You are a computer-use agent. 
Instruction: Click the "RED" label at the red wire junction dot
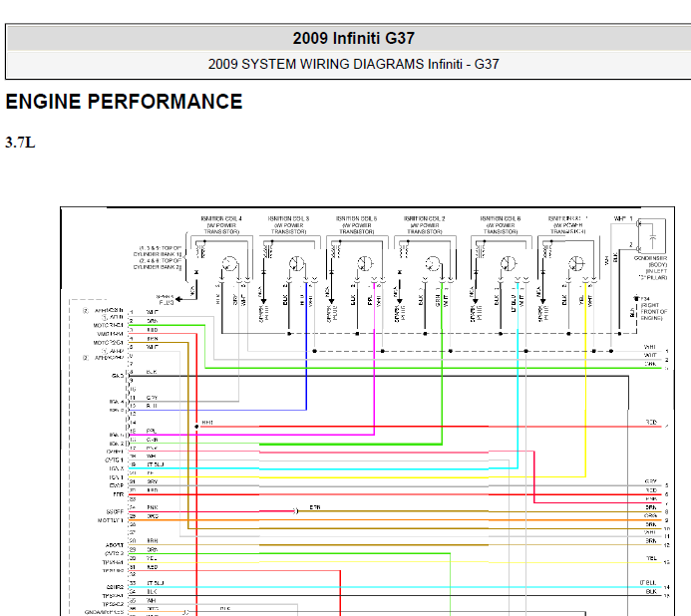[207, 422]
